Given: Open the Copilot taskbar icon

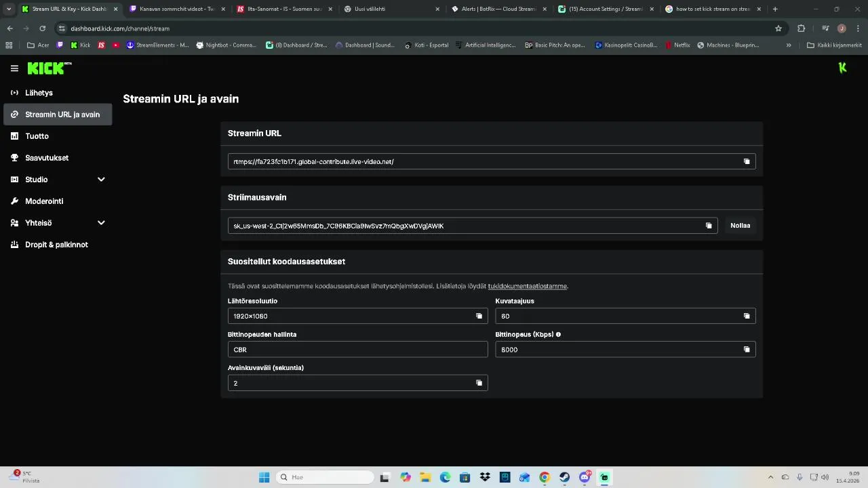Looking at the screenshot, I should (406, 477).
